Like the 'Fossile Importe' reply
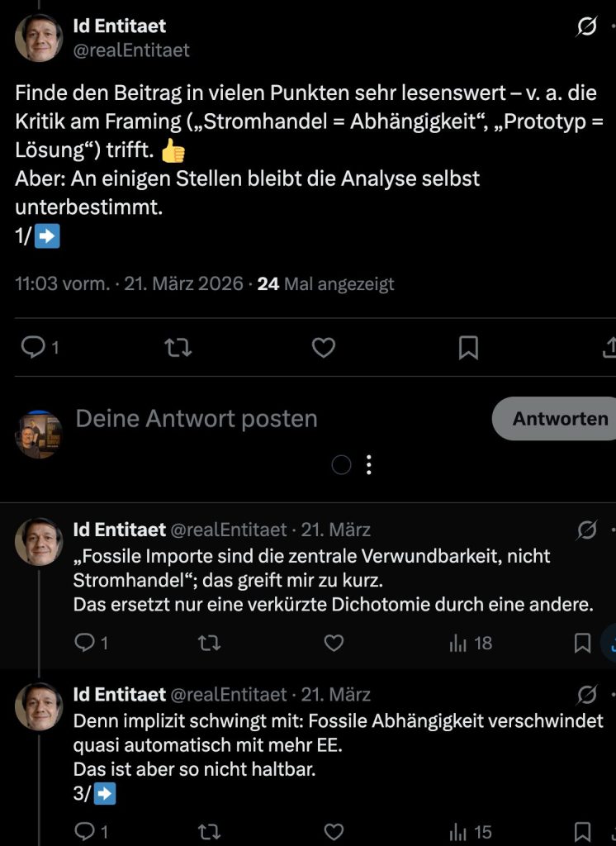 point(333,643)
